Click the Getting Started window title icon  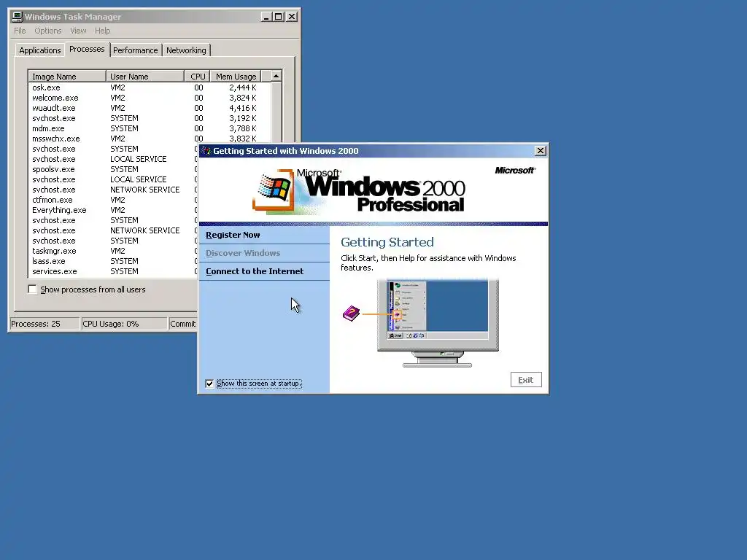(x=206, y=151)
